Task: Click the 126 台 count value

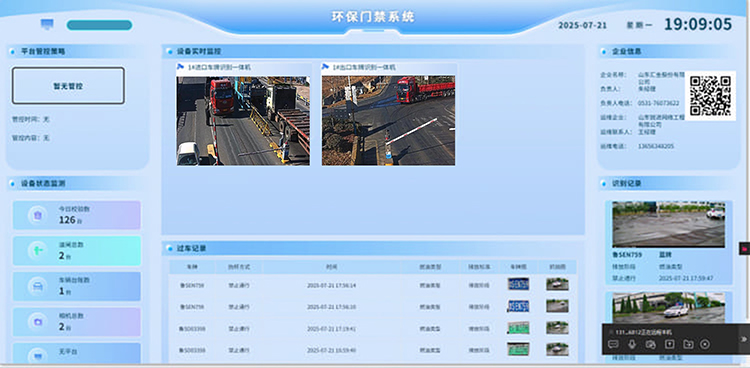Action: pyautogui.click(x=67, y=220)
